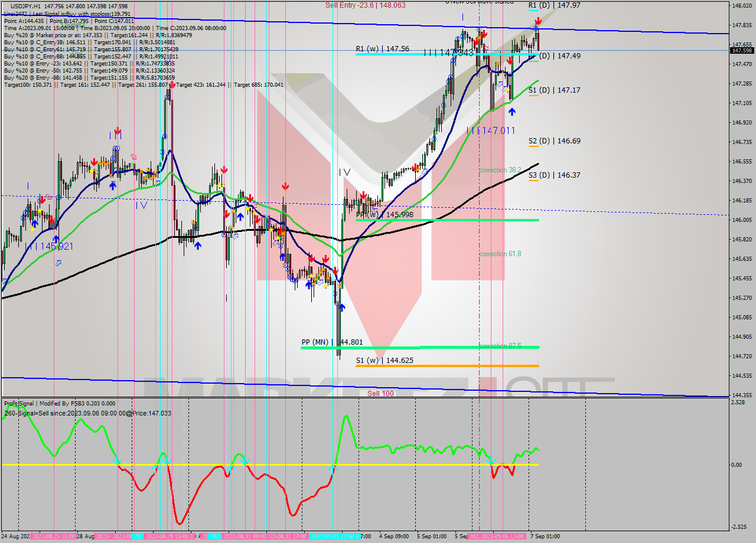Click the blue up arrow under the August 25 candles

click(x=35, y=224)
